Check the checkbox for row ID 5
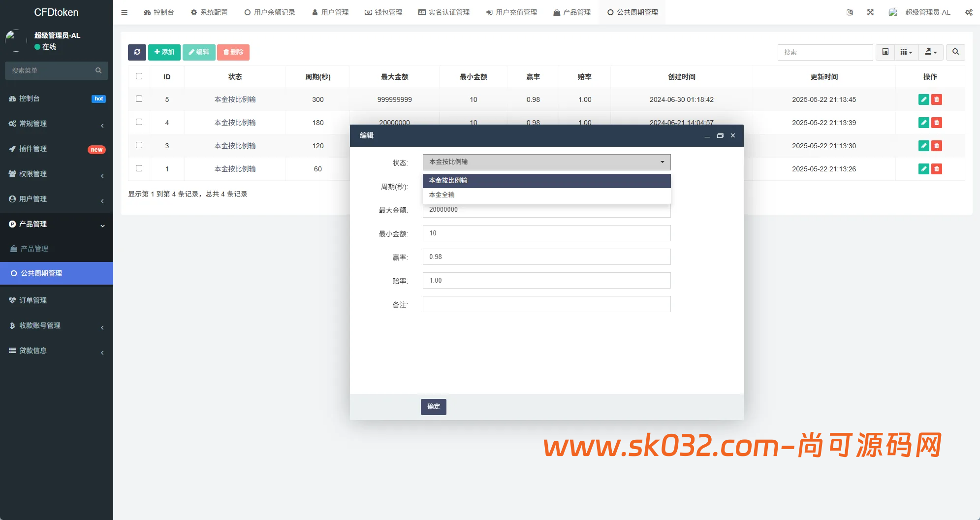This screenshot has height=520, width=980. click(x=139, y=99)
